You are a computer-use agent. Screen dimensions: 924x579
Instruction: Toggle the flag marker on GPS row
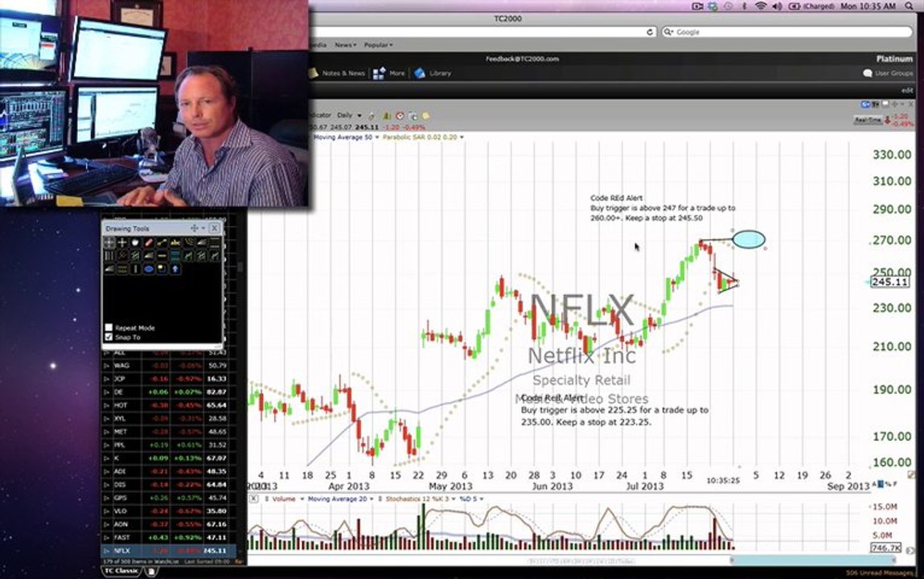coord(107,498)
